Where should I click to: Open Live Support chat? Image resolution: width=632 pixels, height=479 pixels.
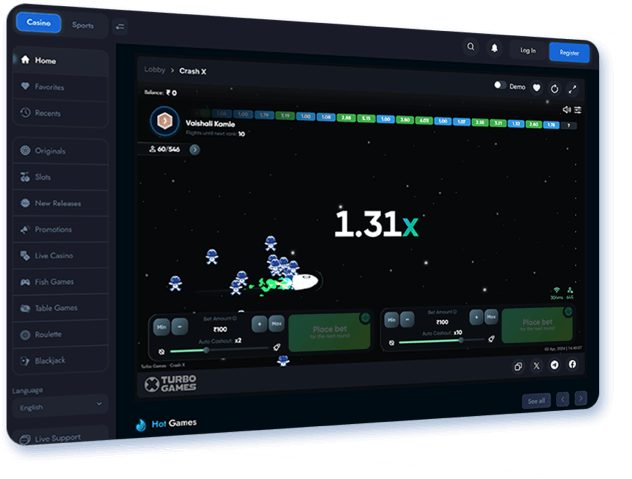(60, 438)
